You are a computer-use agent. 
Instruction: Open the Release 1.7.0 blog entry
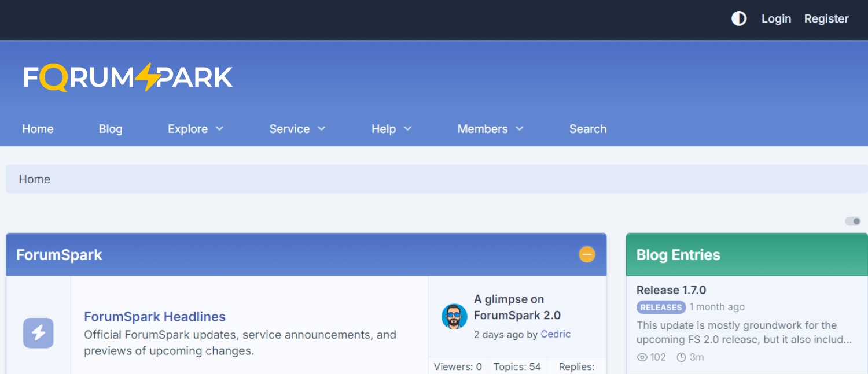click(x=671, y=290)
